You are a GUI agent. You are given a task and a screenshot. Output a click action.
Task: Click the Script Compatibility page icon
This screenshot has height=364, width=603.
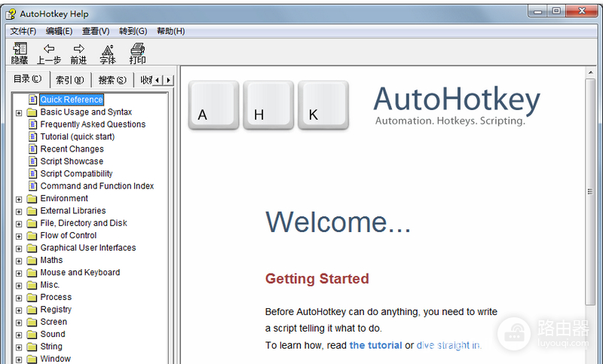click(x=33, y=173)
